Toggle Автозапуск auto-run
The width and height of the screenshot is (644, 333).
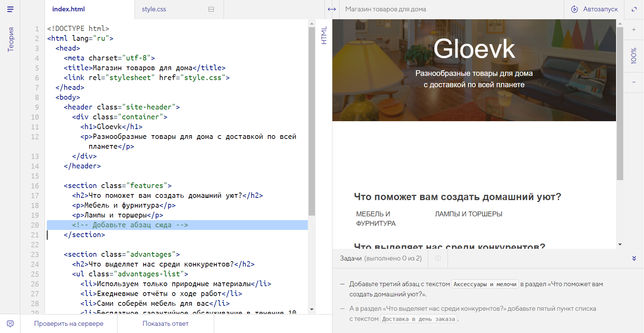[595, 9]
